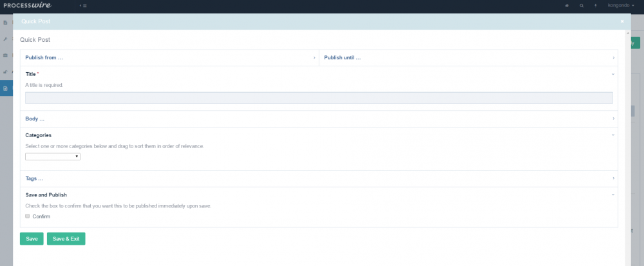644x266 pixels.
Task: Click the lightning bolt icon
Action: [596, 5]
